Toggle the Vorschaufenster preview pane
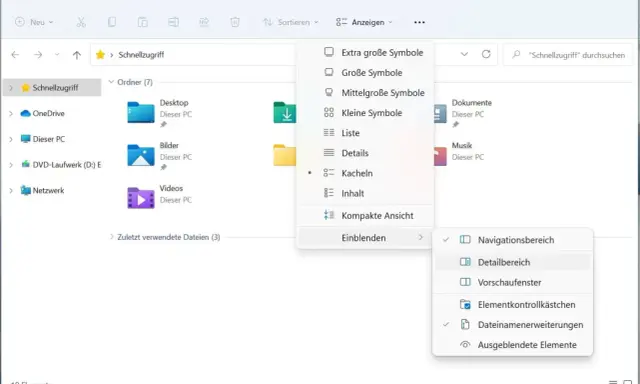Viewport: 640px width, 384px height. point(512,282)
